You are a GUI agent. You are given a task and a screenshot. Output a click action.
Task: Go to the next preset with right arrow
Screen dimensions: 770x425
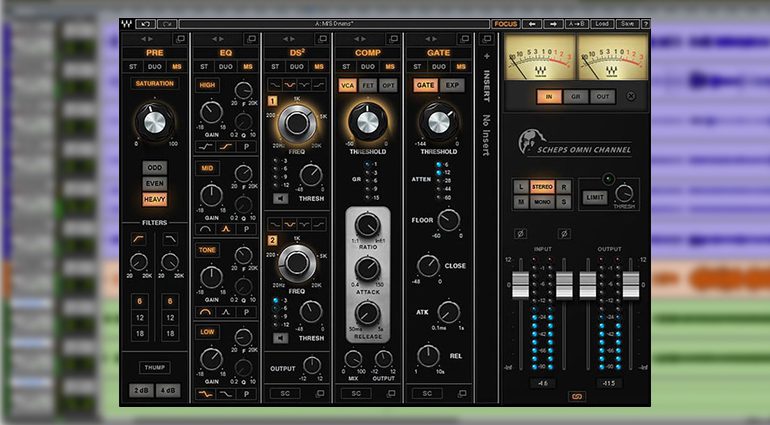coord(553,24)
